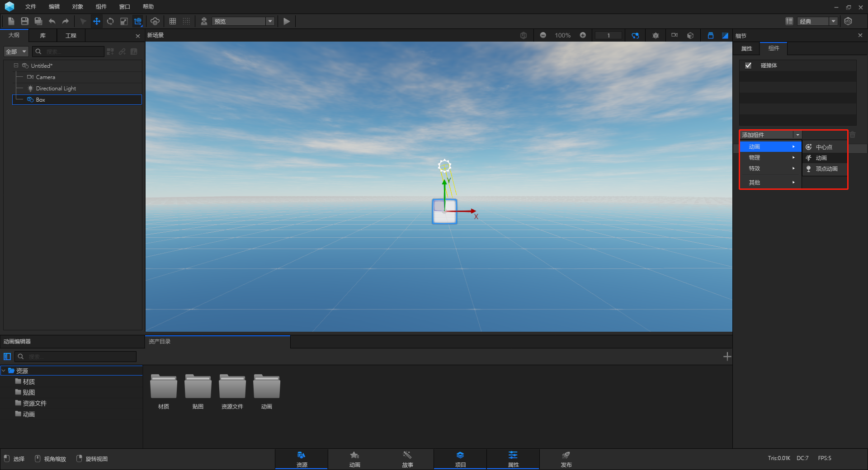This screenshot has width=868, height=470.
Task: Undo the last action
Action: coord(52,21)
